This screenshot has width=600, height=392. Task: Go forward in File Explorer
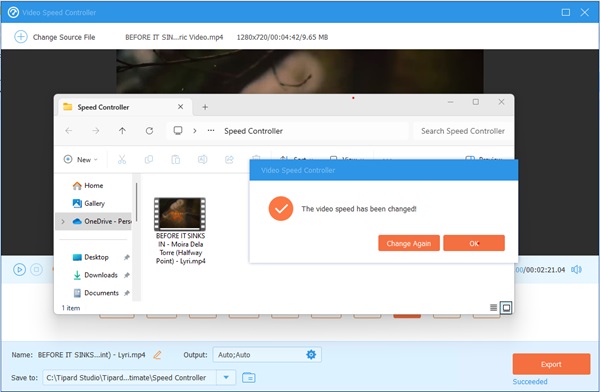[96, 131]
